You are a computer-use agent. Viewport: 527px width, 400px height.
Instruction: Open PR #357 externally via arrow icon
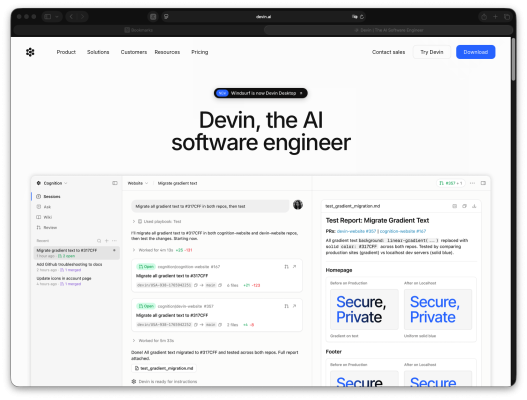(294, 306)
